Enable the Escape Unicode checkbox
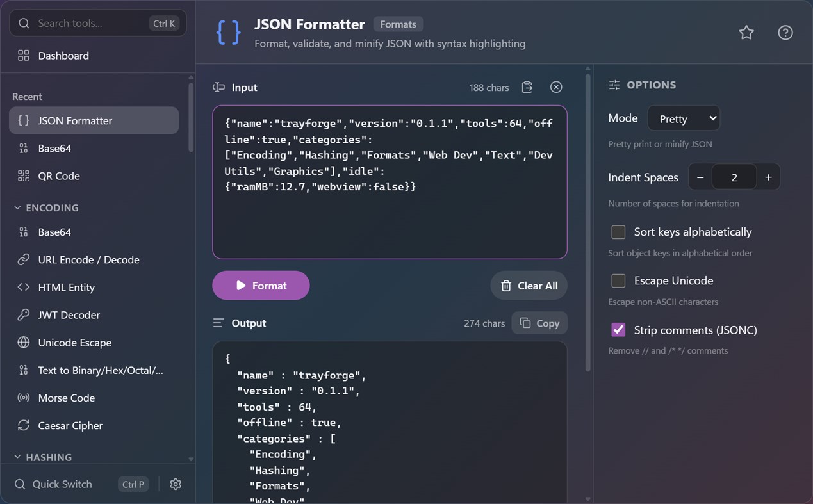 [618, 280]
